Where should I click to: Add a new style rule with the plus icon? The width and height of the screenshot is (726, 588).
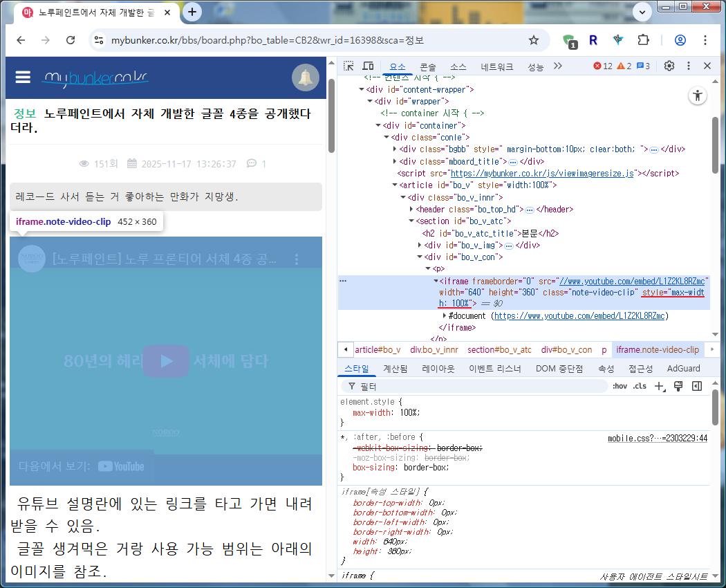pyautogui.click(x=659, y=386)
